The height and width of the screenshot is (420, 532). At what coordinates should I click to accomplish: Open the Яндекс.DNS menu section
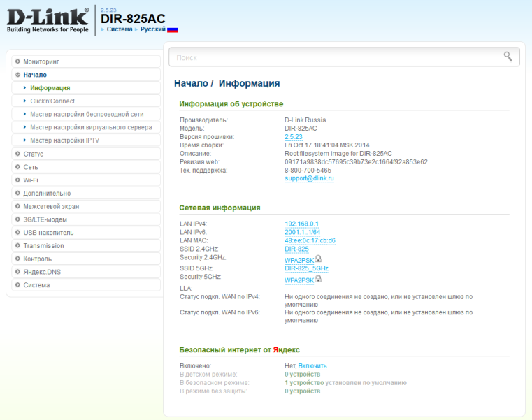tap(86, 272)
